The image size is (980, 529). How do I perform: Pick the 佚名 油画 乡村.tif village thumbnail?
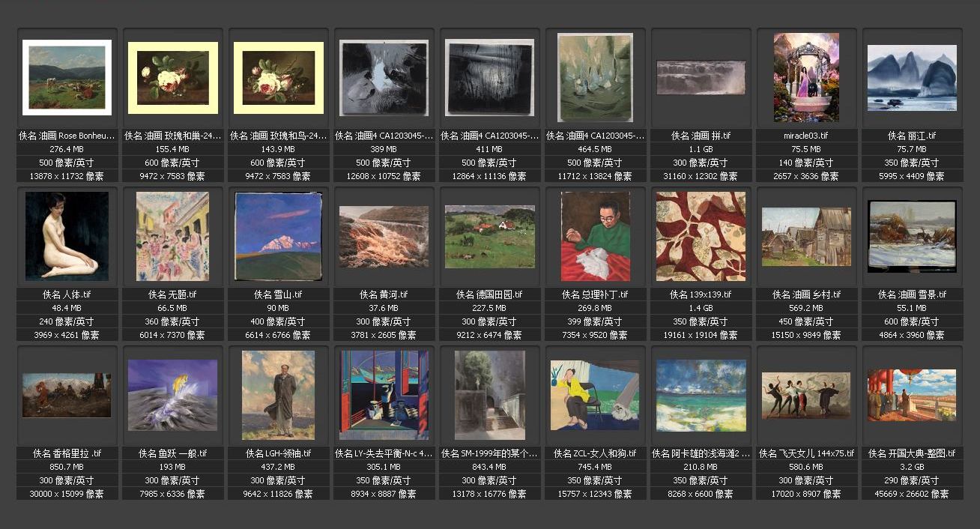click(806, 237)
